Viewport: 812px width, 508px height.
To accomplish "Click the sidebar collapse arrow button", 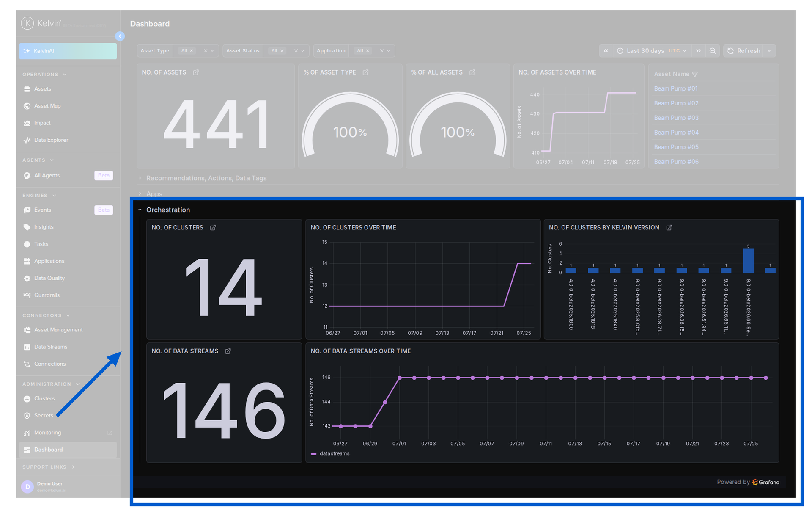I will 120,36.
